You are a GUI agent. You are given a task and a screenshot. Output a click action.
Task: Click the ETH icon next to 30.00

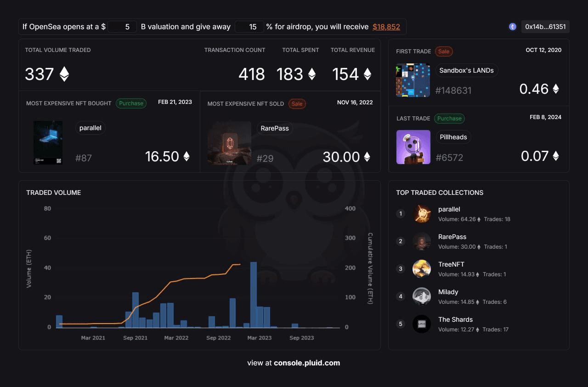pyautogui.click(x=367, y=157)
